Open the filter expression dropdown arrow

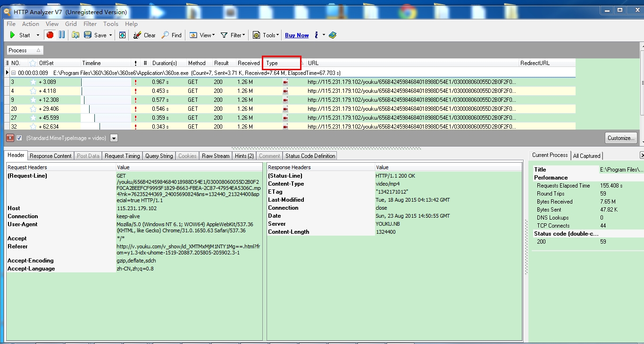click(x=114, y=138)
